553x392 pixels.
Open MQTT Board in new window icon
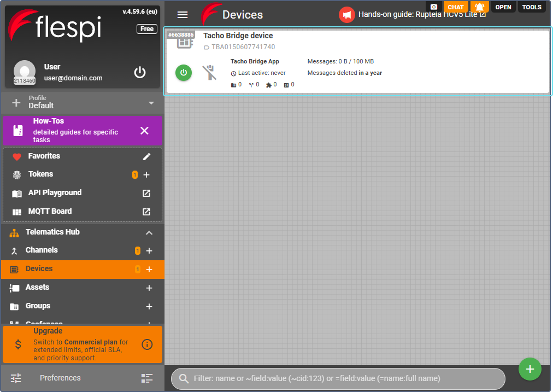(x=146, y=212)
